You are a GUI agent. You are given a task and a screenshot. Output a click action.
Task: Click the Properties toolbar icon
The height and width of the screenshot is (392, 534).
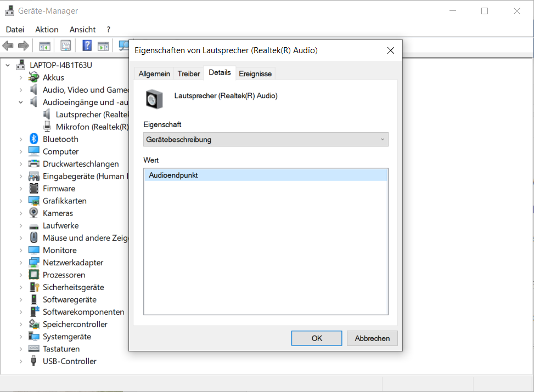coord(66,46)
